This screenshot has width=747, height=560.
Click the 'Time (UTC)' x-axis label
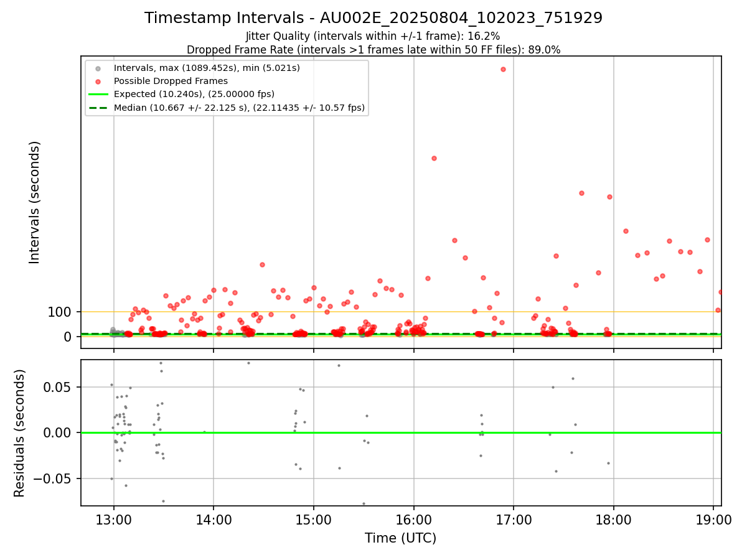coord(401,538)
